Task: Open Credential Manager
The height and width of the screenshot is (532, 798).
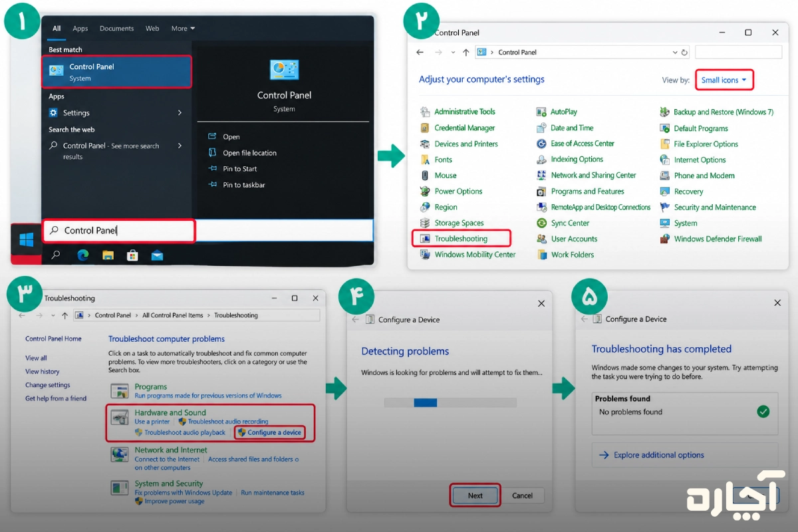Action: pos(465,128)
